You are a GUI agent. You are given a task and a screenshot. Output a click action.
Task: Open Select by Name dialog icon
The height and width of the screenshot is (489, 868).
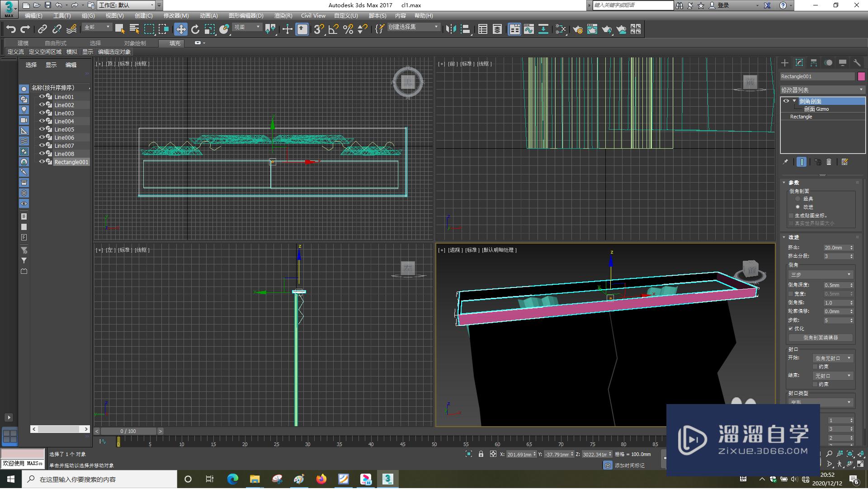coord(134,29)
